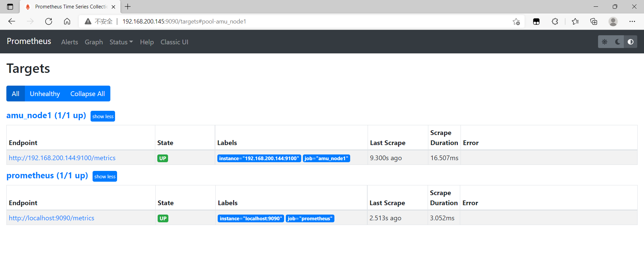Image resolution: width=644 pixels, height=272 pixels.
Task: Minimize the browser window
Action: coord(596,7)
